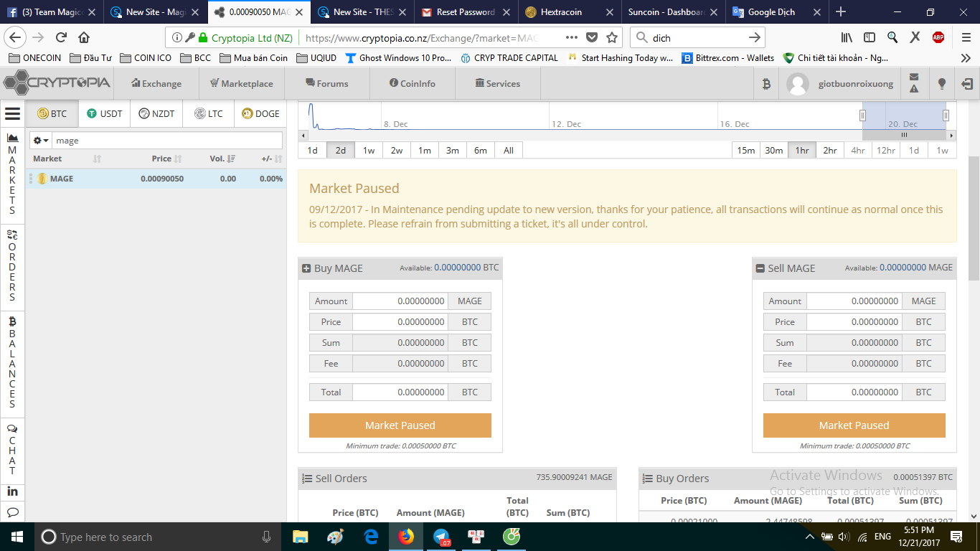Viewport: 980px width, 551px height.
Task: Click Market Paused button in Buy MAGE
Action: click(x=400, y=425)
